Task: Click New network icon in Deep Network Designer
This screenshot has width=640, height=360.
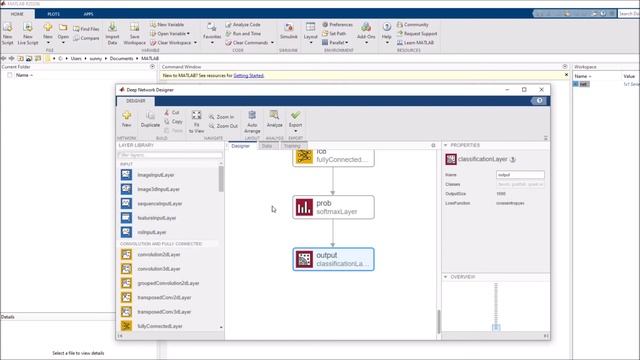Action: click(127, 116)
